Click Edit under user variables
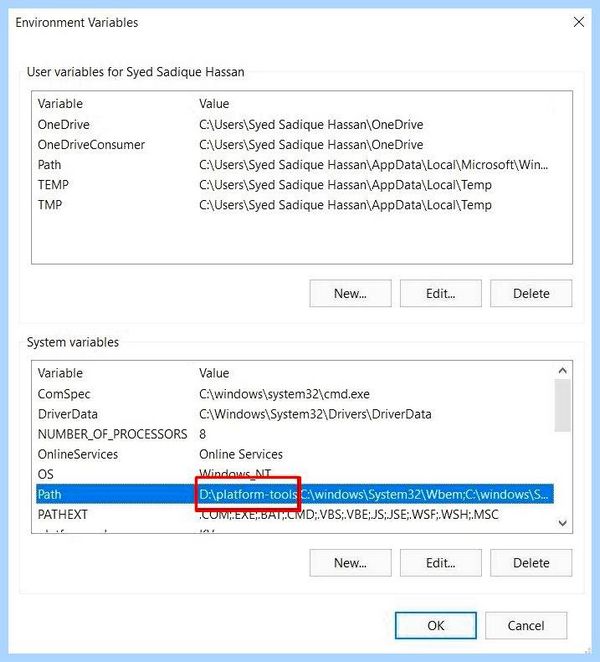The height and width of the screenshot is (662, 600). [x=440, y=293]
